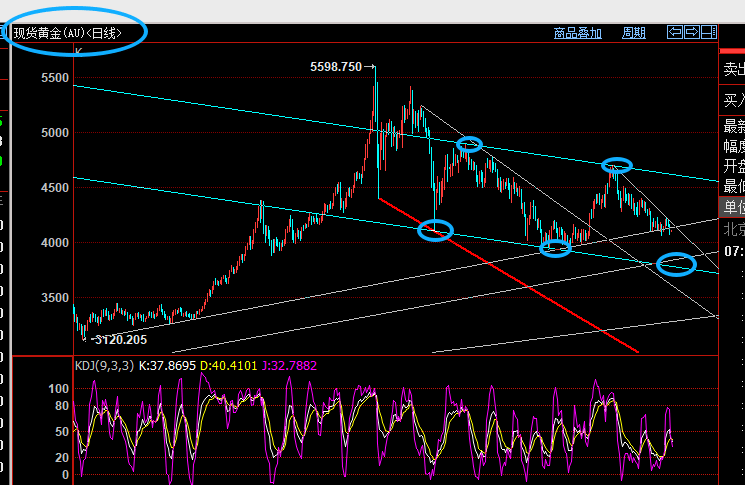745x485 pixels.
Task: Open the 周期 period link
Action: pos(634,33)
